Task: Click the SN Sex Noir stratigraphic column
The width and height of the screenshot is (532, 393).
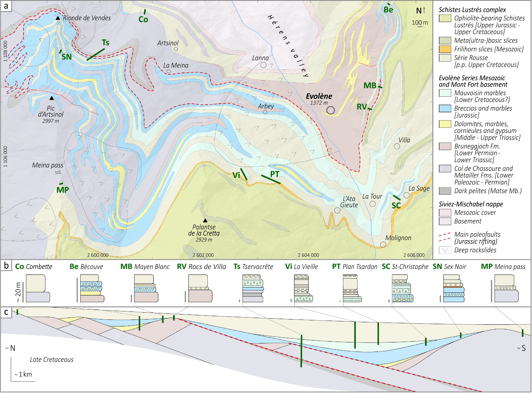Action: pos(454,288)
